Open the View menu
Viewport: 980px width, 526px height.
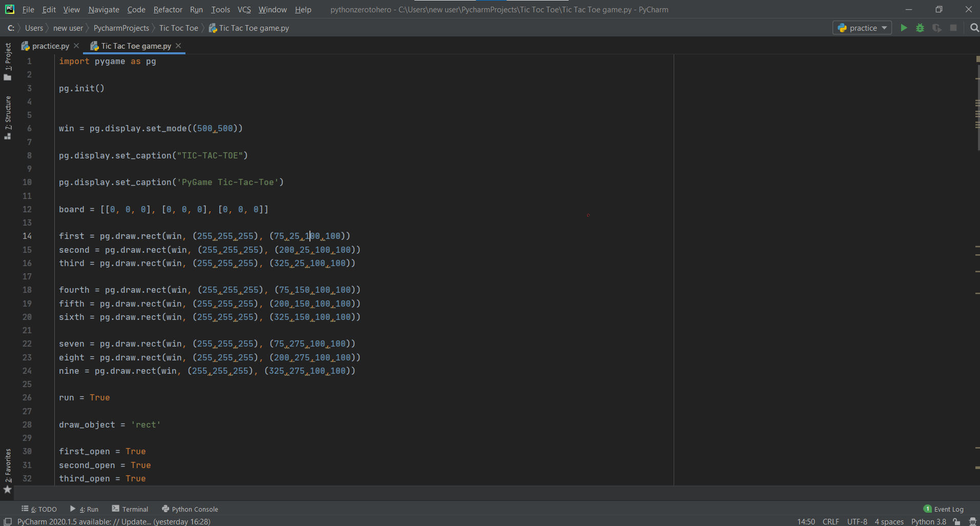click(72, 9)
